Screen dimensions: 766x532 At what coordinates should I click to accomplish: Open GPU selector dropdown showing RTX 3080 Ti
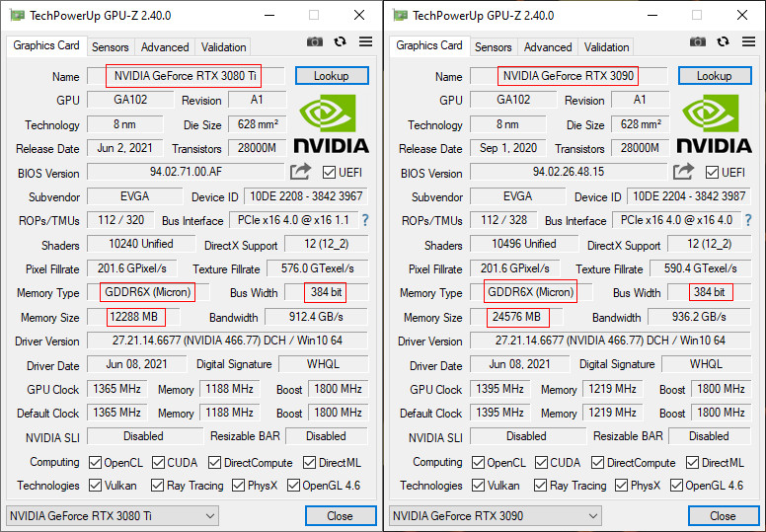[x=113, y=516]
